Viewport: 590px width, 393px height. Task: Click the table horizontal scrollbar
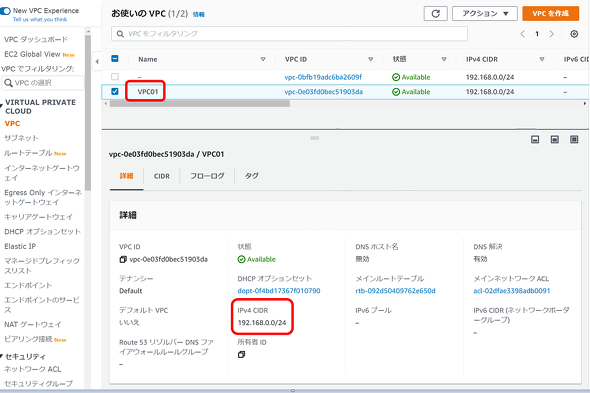[x=199, y=104]
